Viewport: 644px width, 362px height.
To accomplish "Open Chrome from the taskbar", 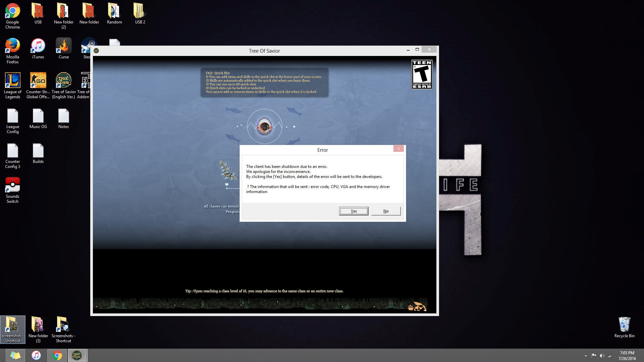I will (x=57, y=355).
